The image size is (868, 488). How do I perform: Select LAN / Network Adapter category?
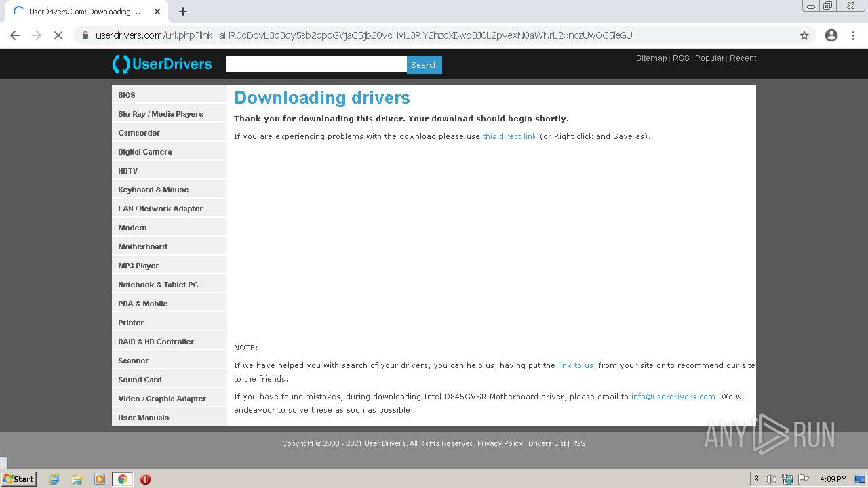coord(170,209)
